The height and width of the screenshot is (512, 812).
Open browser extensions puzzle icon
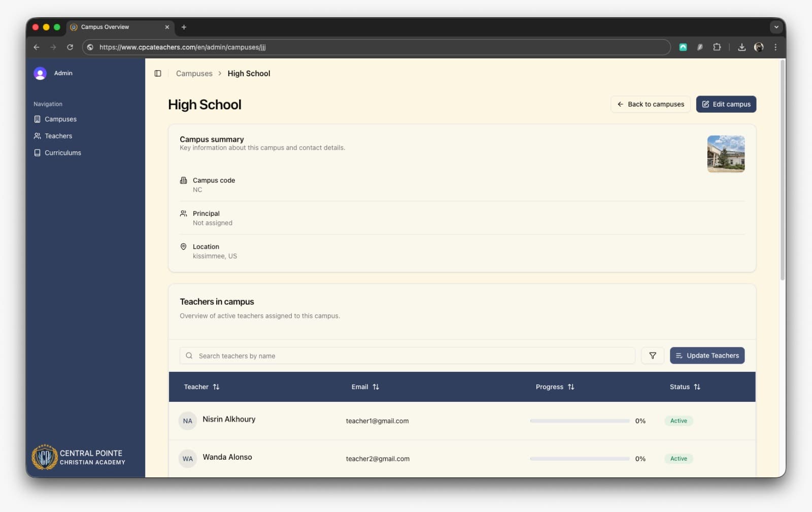[717, 47]
